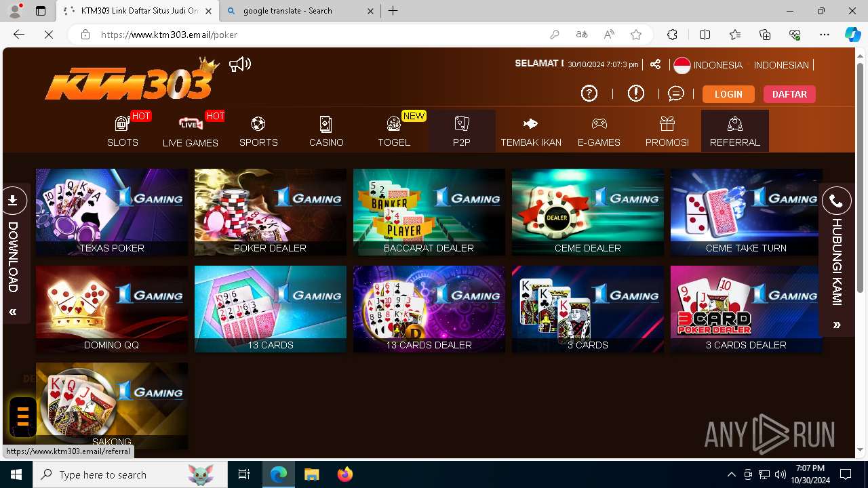
Task: Open the collections icon
Action: pyautogui.click(x=765, y=35)
